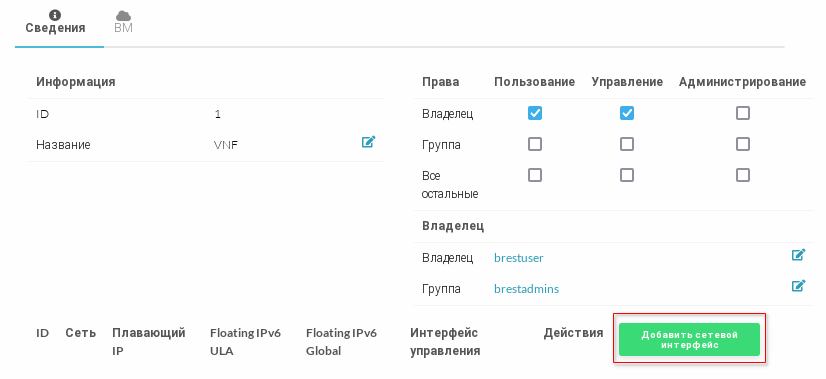Screen dimensions: 826x379
Task: Click the edit icon for group brestadmins
Action: (x=798, y=286)
